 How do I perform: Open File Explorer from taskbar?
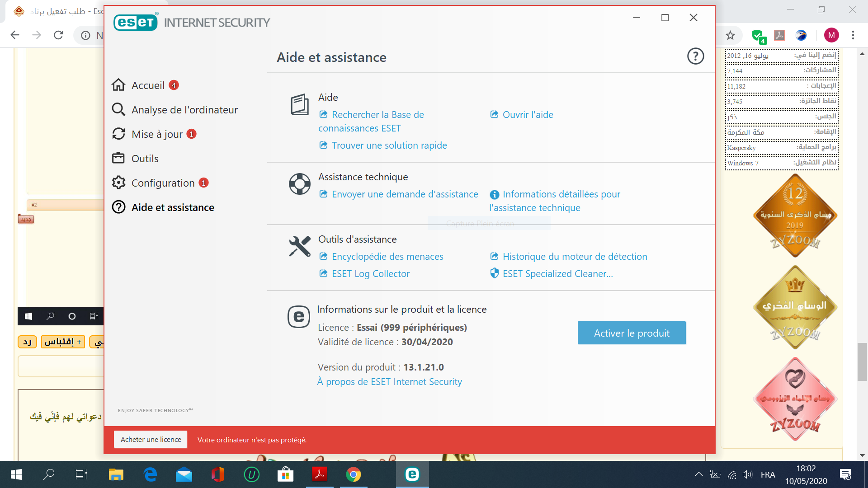[x=116, y=474]
